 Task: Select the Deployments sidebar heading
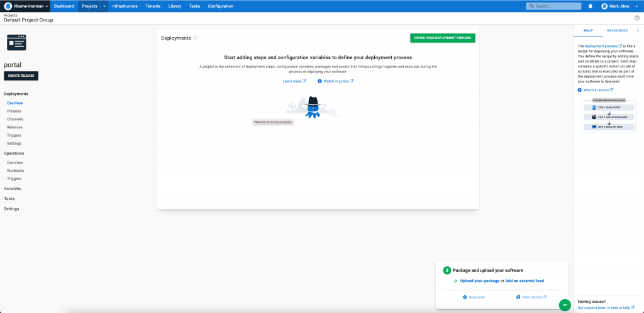click(x=16, y=94)
